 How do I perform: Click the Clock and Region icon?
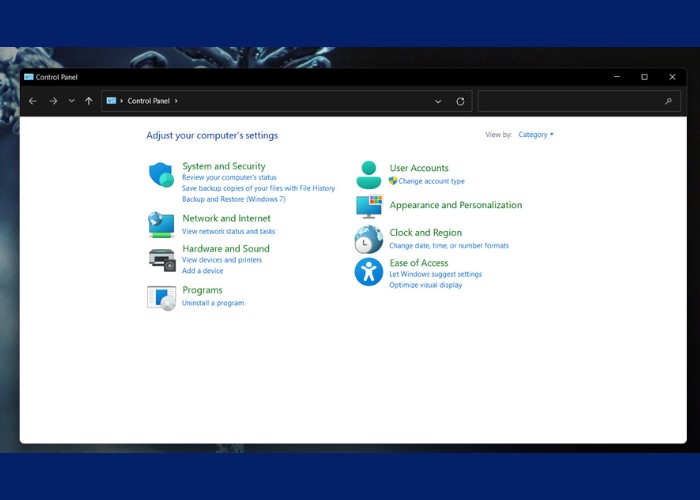(369, 239)
